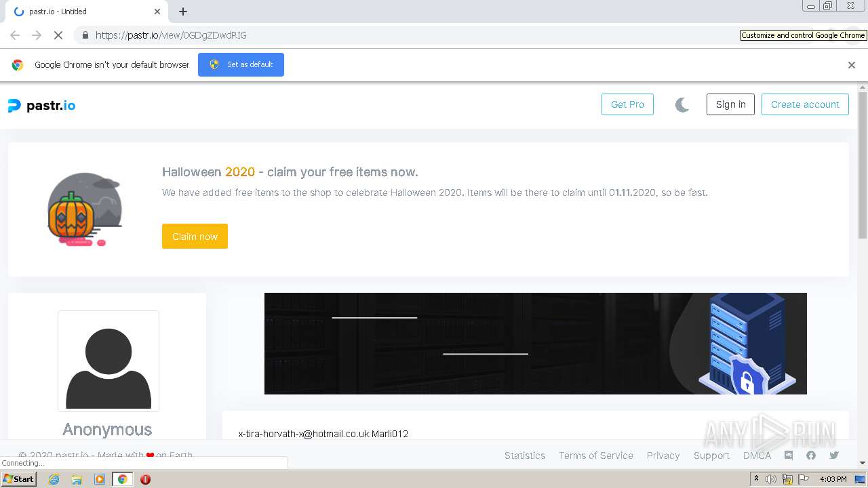Click the Anonymous user avatar
Screen dimensions: 868x488
tap(108, 361)
